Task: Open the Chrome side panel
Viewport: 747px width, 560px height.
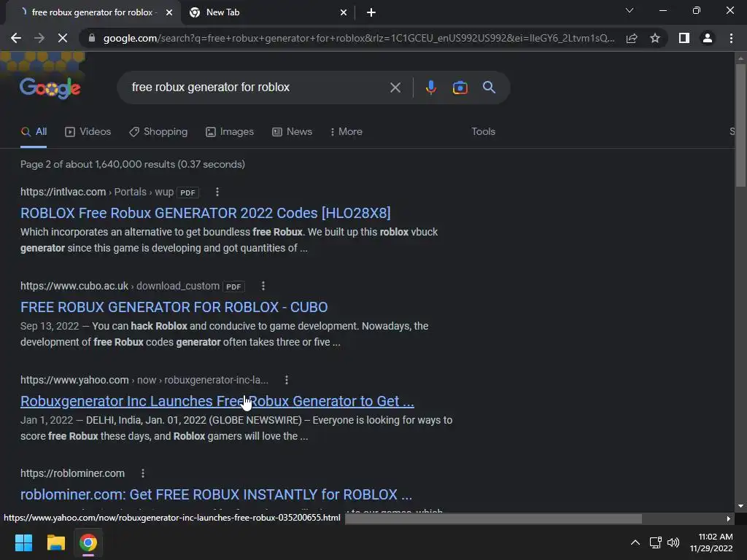Action: coord(684,38)
